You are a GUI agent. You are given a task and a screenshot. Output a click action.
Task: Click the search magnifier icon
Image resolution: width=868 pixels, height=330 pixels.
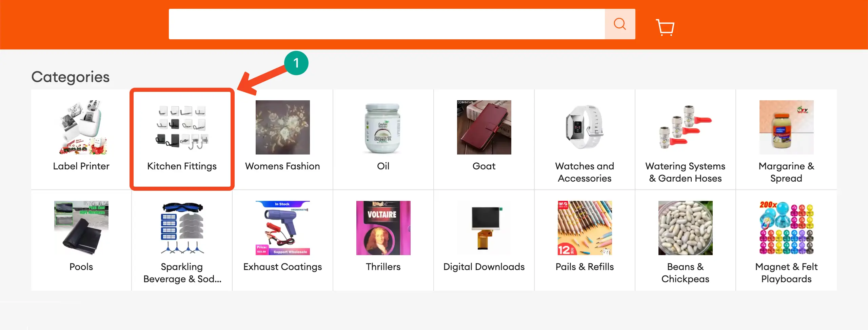click(x=619, y=23)
